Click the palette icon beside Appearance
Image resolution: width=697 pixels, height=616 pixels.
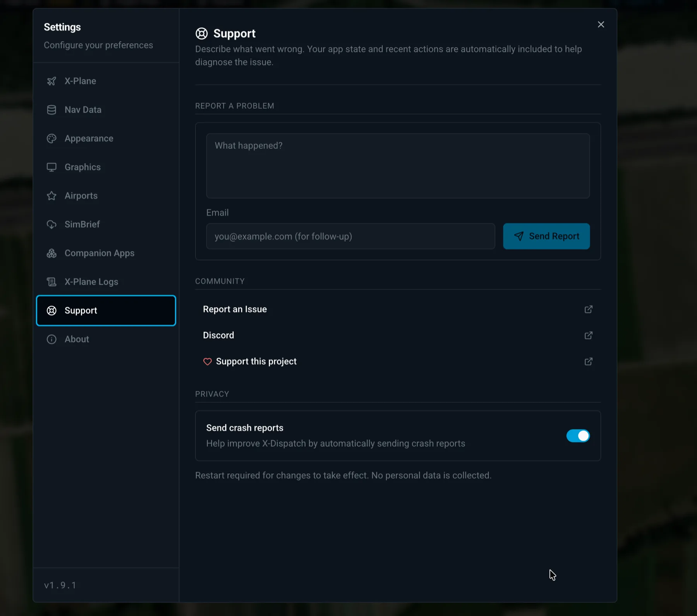click(52, 139)
